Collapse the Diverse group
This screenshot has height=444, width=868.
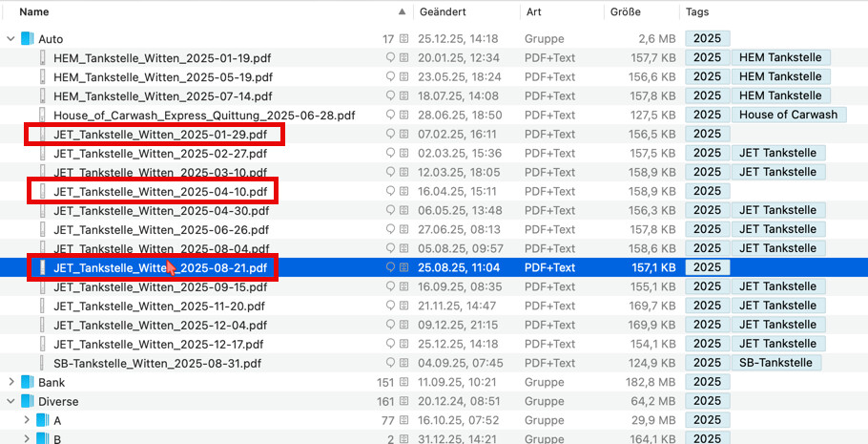coord(10,401)
